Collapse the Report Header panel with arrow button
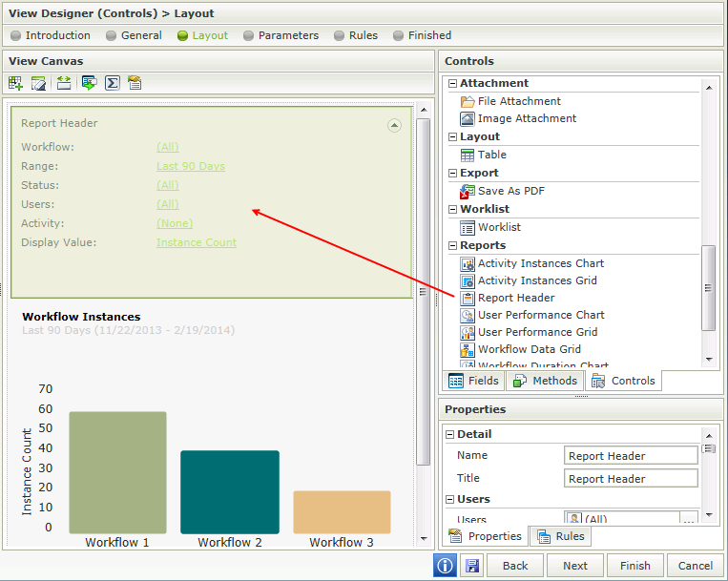 click(x=394, y=125)
